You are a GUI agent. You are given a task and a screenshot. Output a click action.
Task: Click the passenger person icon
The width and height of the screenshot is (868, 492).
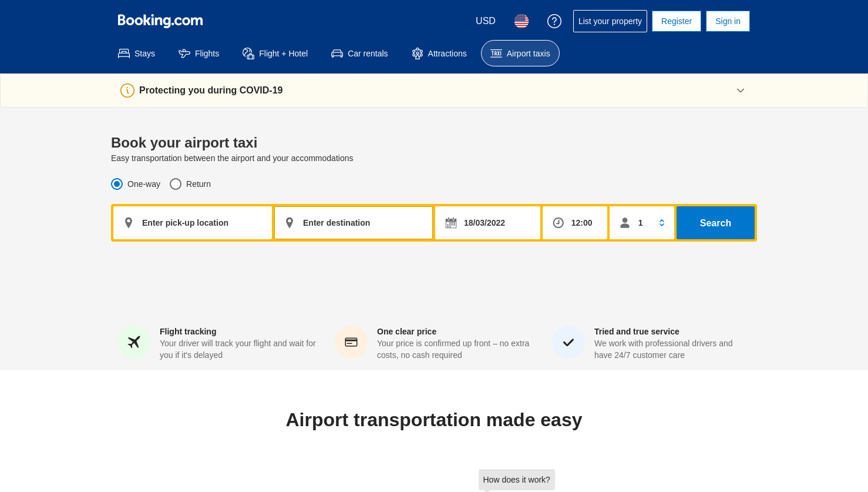[625, 223]
